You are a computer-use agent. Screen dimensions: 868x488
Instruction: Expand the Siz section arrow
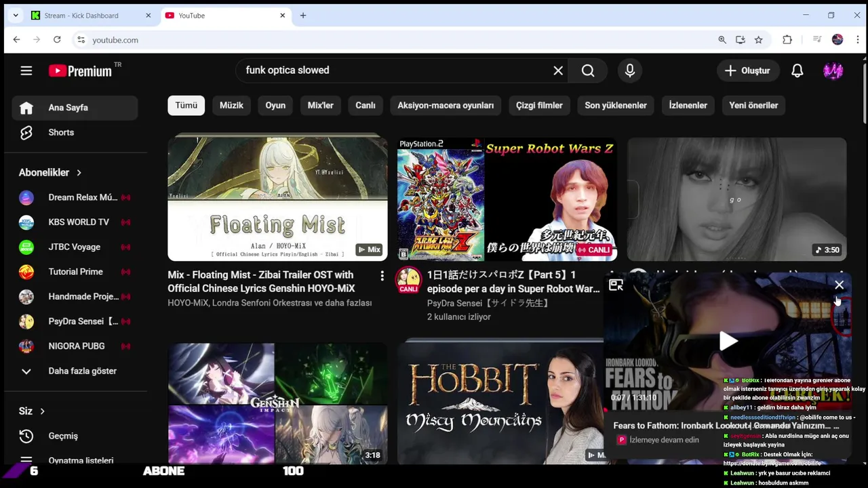[42, 411]
